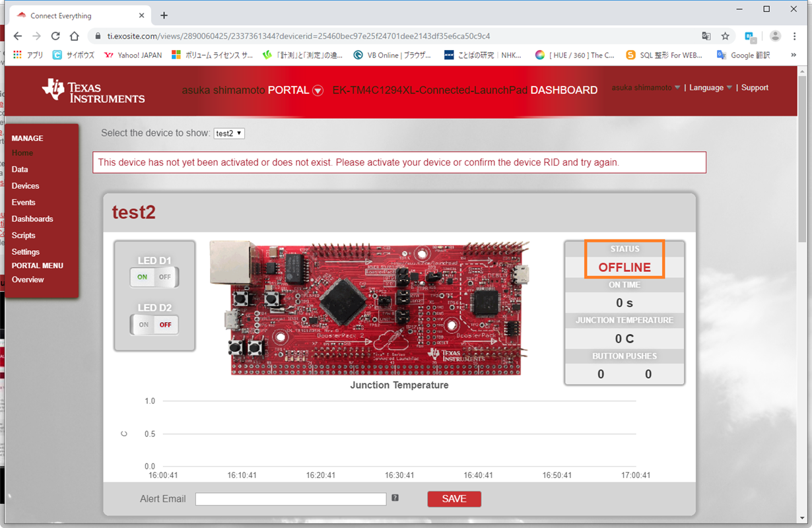Open the ことばの研究 NHK bookmark
Screen dimensions: 812x528
point(483,55)
